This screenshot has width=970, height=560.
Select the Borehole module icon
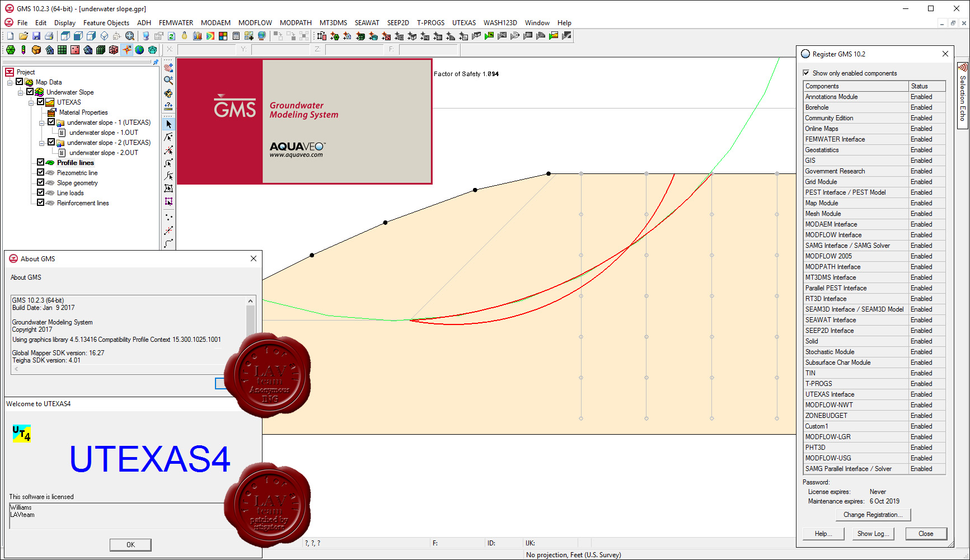tap(23, 50)
